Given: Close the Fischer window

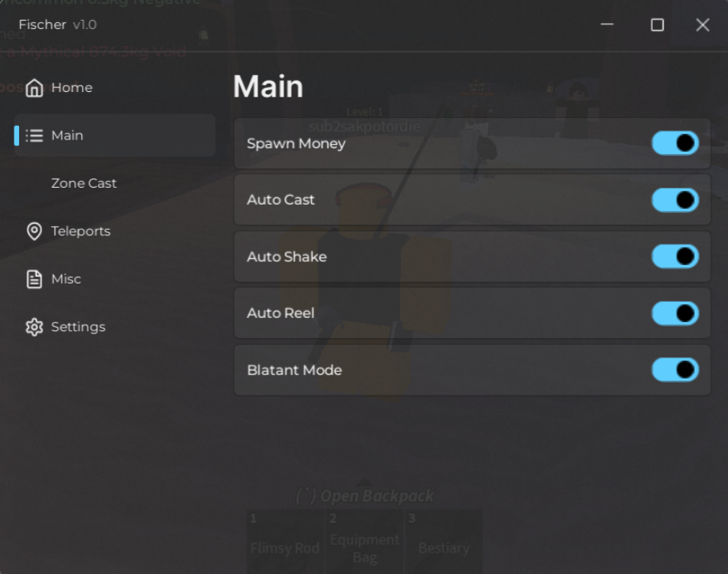Looking at the screenshot, I should [x=703, y=25].
